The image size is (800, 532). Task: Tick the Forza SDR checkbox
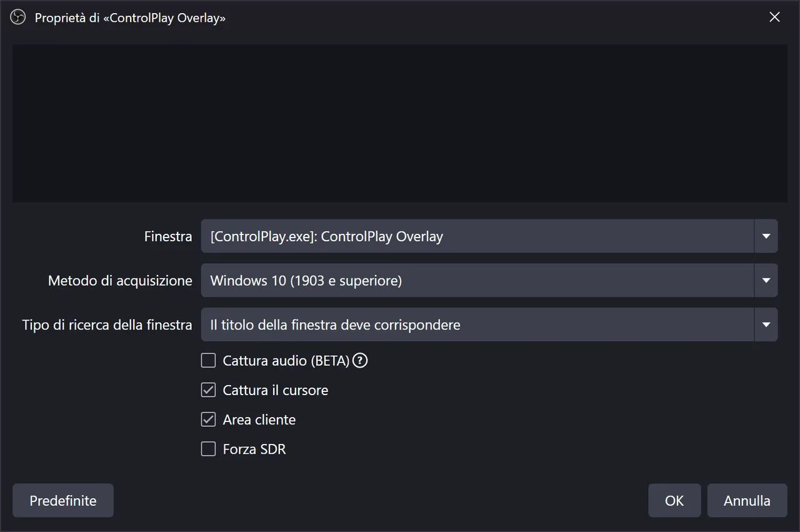point(208,449)
